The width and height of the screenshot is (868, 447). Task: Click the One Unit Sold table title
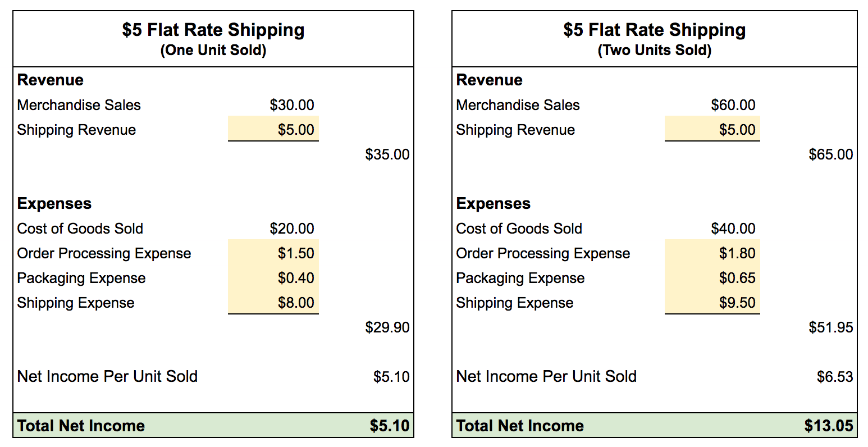tap(213, 38)
